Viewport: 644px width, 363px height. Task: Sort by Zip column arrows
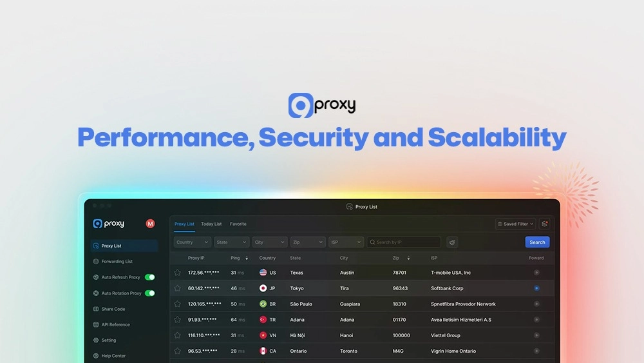click(x=408, y=258)
